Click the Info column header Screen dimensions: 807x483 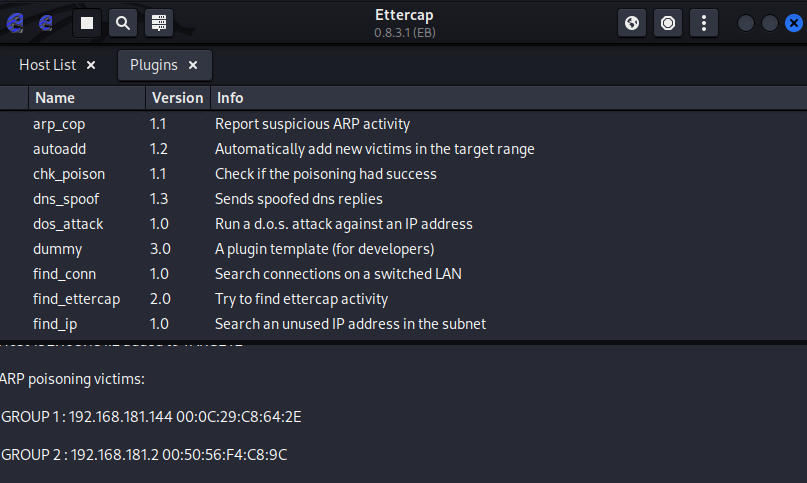click(x=230, y=98)
